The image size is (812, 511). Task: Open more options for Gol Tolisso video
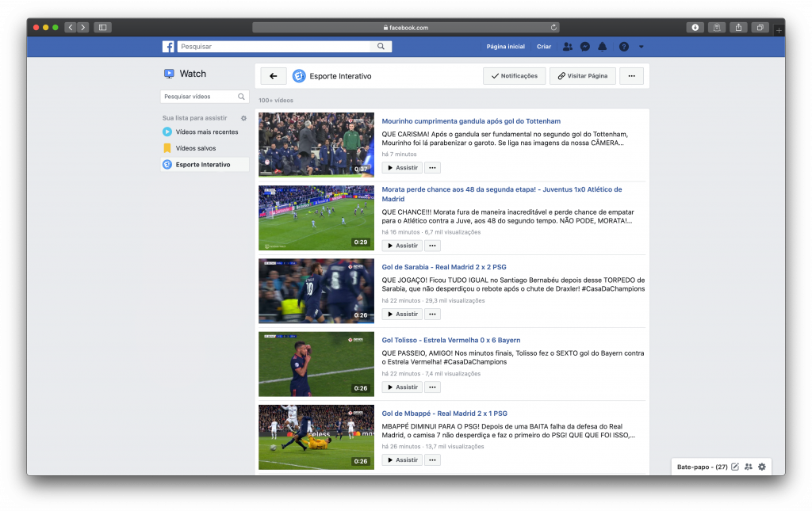[432, 387]
